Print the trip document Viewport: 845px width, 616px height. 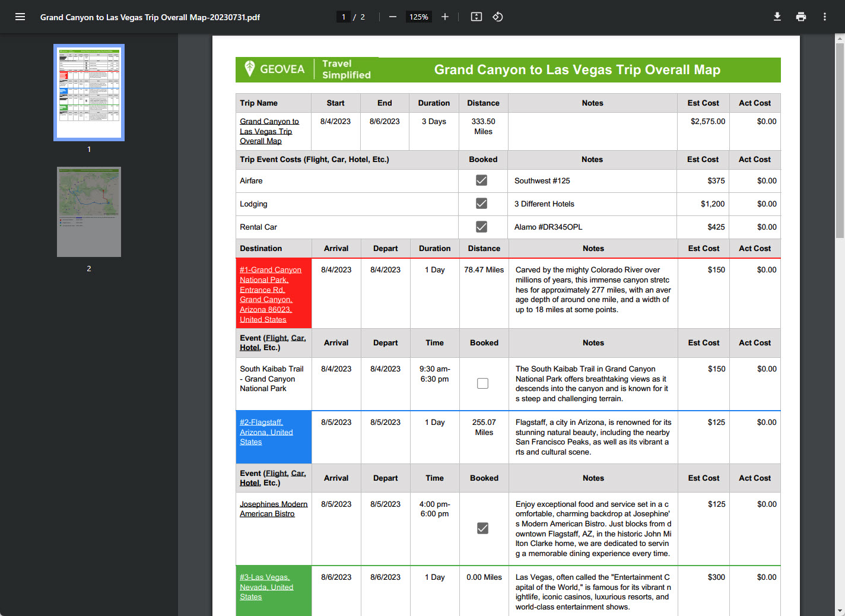pyautogui.click(x=801, y=17)
